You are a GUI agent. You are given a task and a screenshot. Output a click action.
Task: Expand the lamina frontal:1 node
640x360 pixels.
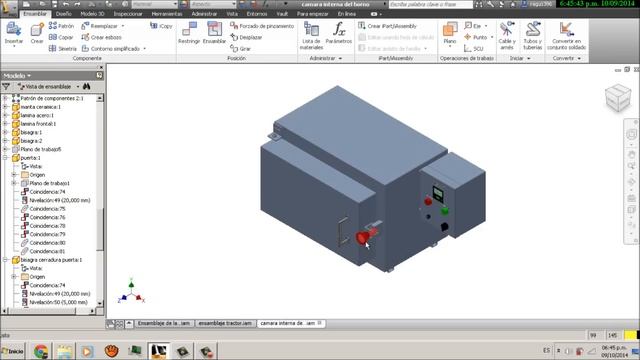point(5,124)
